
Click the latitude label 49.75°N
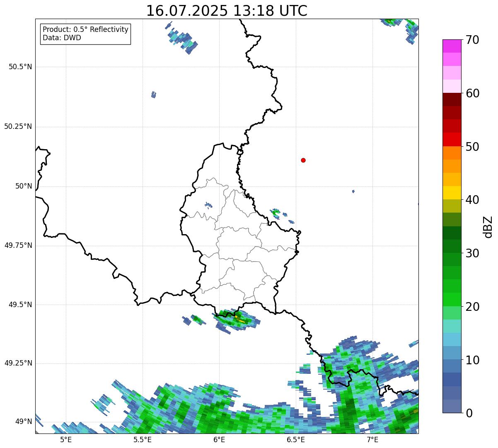[18, 245]
